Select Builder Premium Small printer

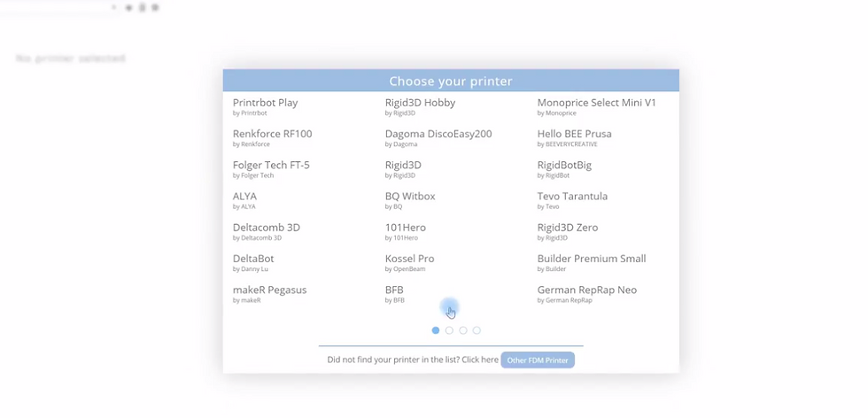click(x=592, y=262)
